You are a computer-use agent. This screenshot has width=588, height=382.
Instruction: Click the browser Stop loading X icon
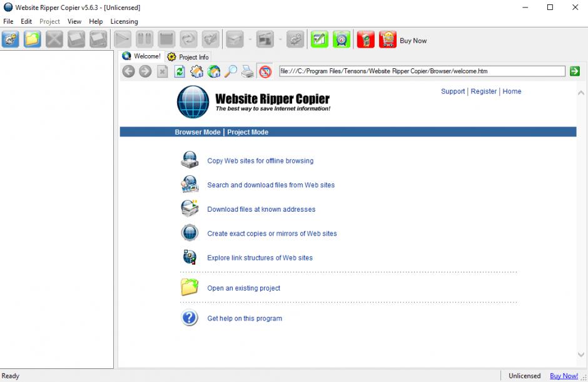click(x=162, y=71)
